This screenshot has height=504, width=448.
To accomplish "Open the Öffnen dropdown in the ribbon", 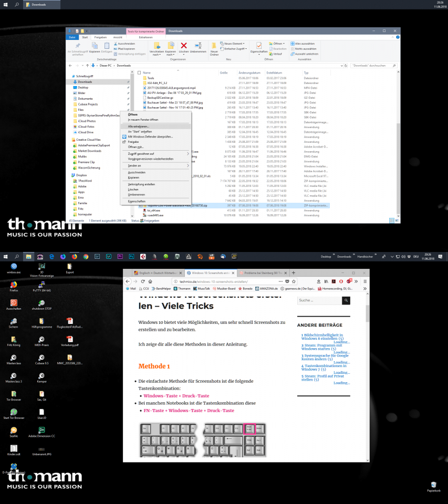I will click(277, 44).
